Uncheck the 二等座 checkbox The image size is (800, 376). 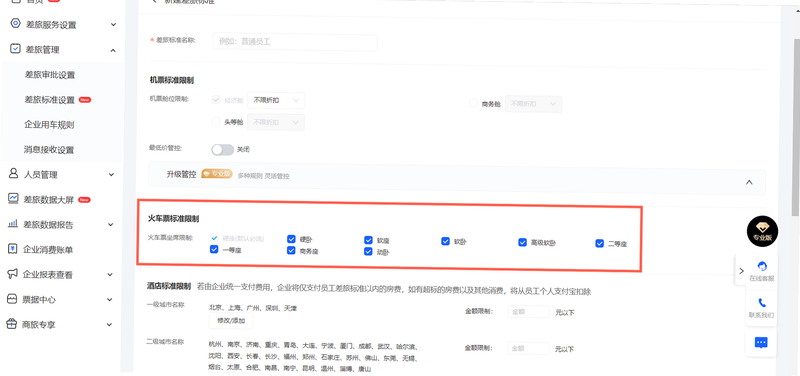click(600, 243)
